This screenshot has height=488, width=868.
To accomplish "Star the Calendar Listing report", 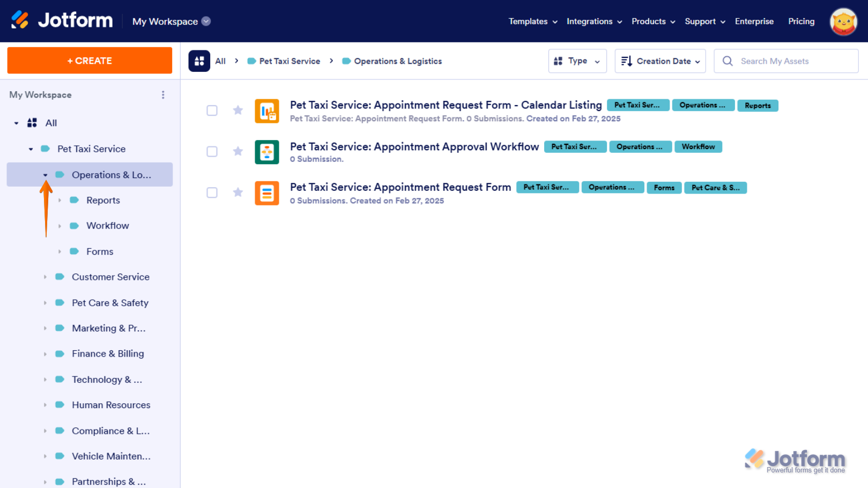I will pyautogui.click(x=238, y=110).
